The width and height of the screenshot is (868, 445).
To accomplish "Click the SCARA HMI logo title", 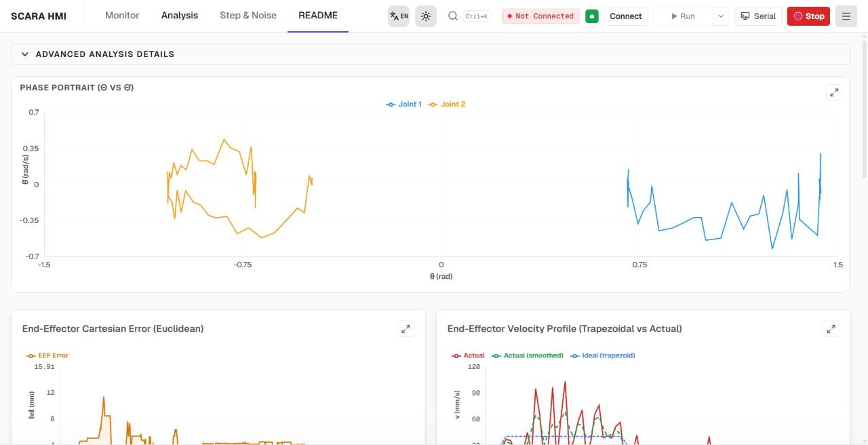I will click(x=39, y=16).
